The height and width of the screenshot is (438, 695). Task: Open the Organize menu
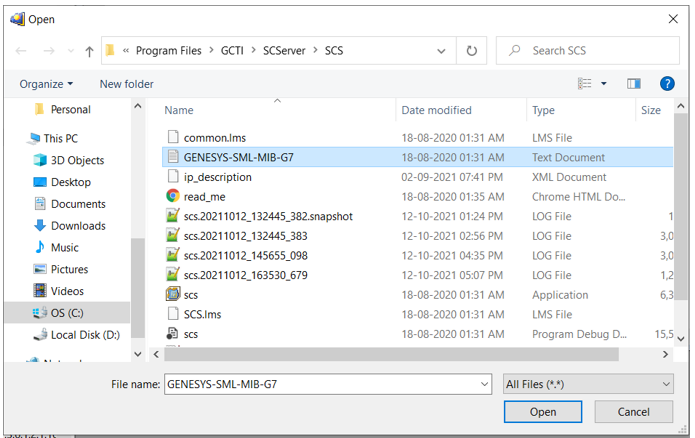tap(46, 84)
